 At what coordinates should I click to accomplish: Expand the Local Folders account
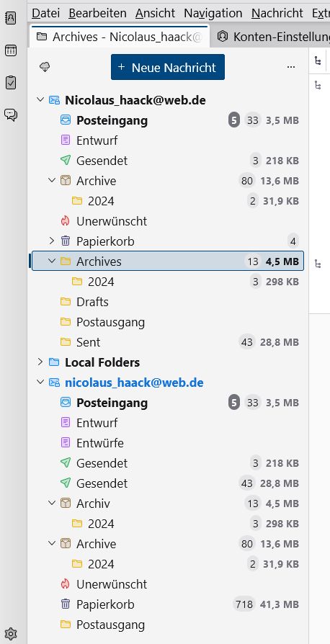click(40, 362)
